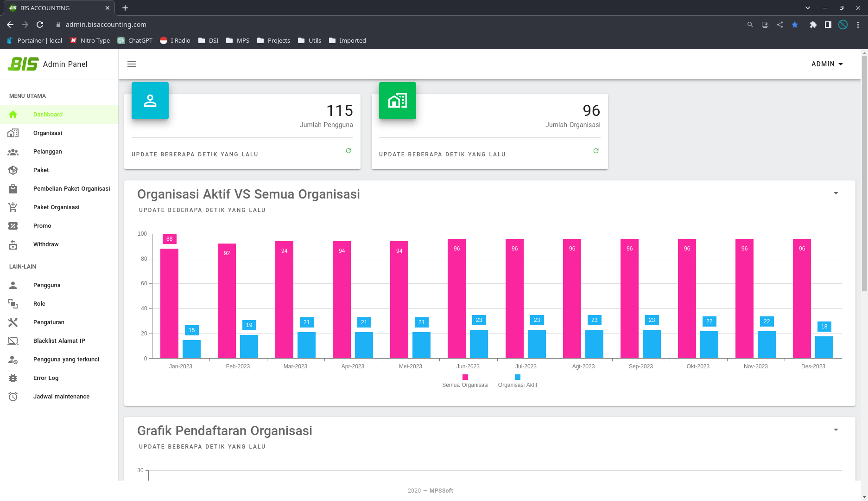Click the MPSSoft footer link
Screen dimensions: 868x501
tap(441, 491)
